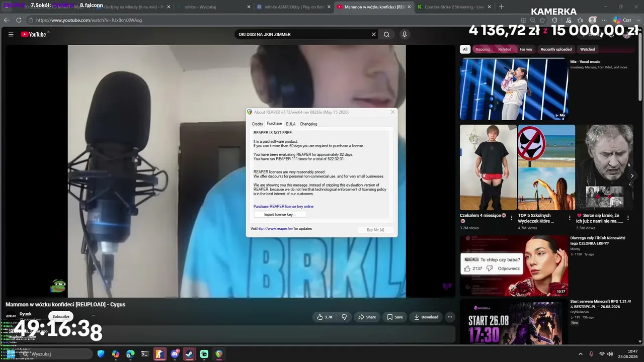
Task: Open Microsoft Edge from the taskbar
Action: click(131, 354)
